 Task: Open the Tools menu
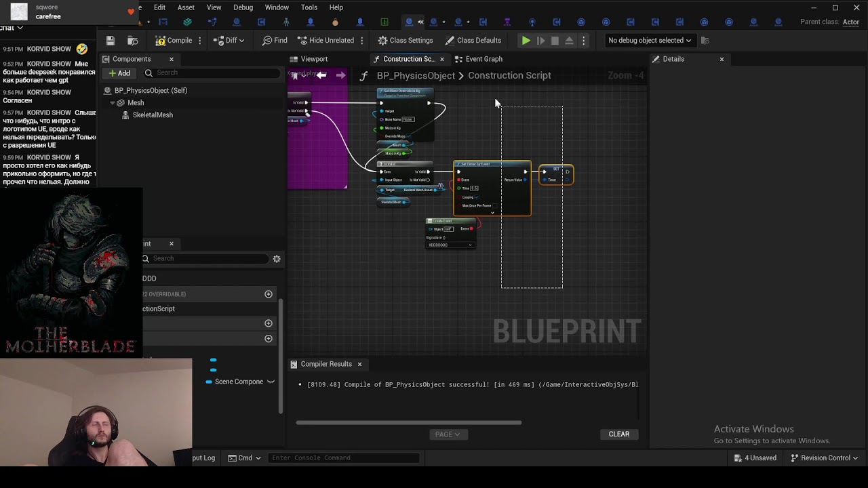(x=309, y=7)
